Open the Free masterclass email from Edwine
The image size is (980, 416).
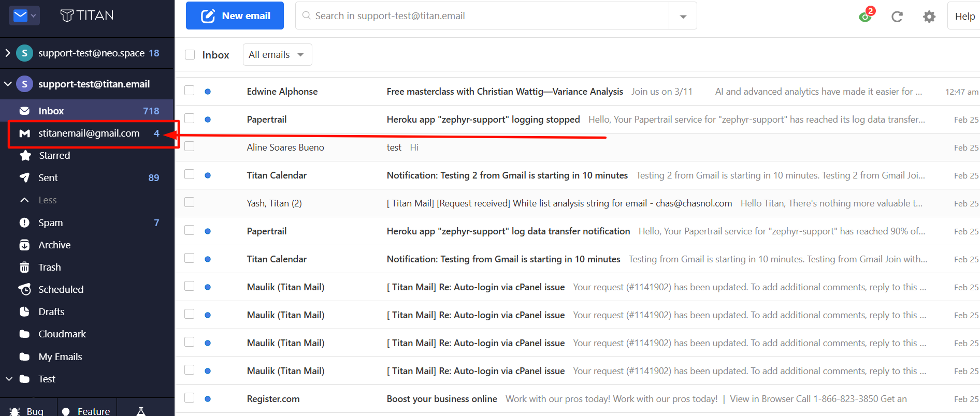pyautogui.click(x=578, y=92)
